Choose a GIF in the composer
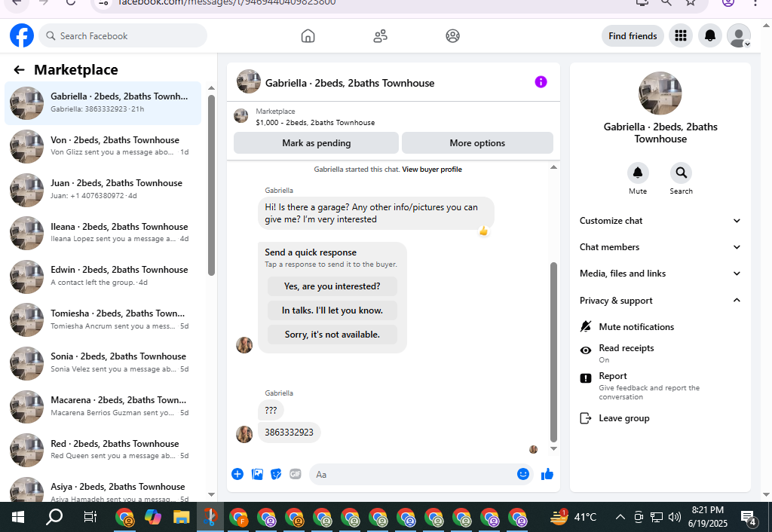The image size is (772, 532). pos(296,474)
